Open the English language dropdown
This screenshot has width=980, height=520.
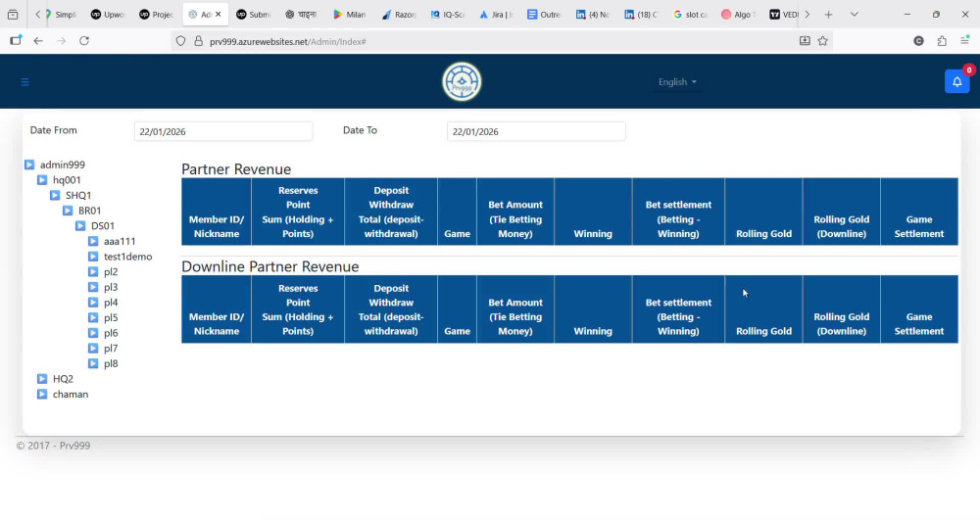677,82
